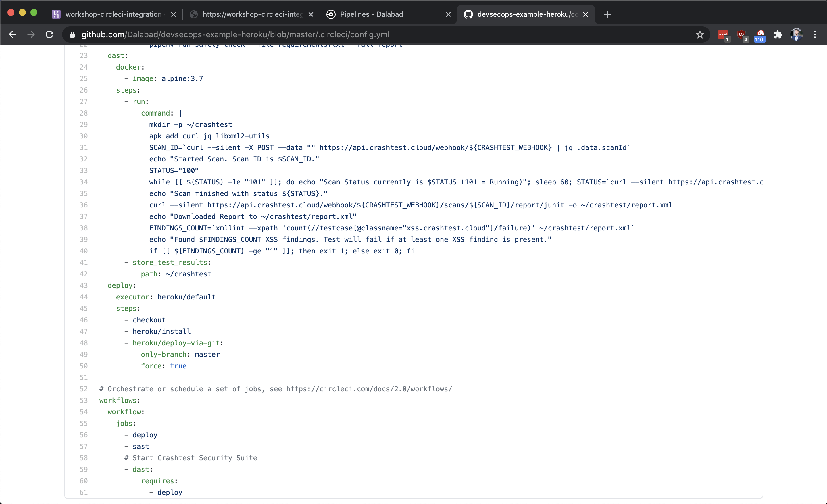Click the Chrome profile avatar
This screenshot has height=504, width=827.
click(x=796, y=34)
